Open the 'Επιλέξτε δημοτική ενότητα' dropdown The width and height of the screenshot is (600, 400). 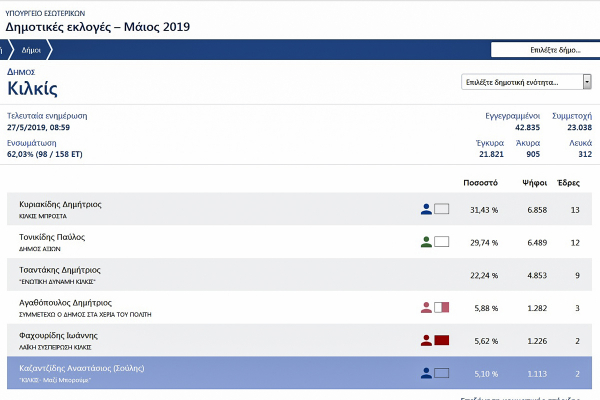tap(521, 82)
